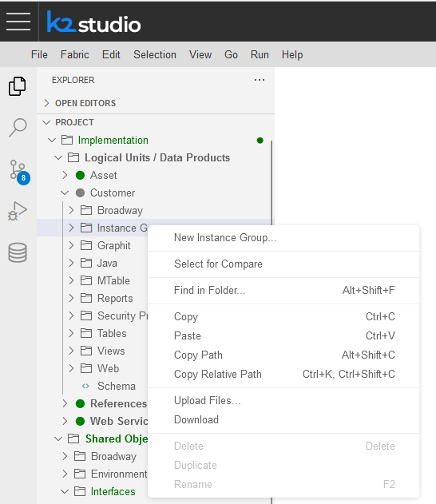Expand the Asset logical unit
The image size is (436, 504).
[x=65, y=175]
